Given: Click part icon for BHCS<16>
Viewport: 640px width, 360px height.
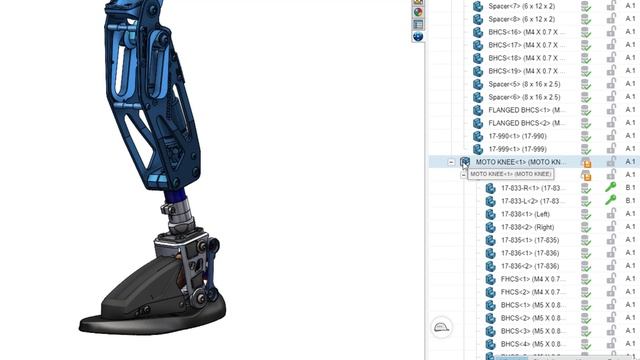Looking at the screenshot, I should [478, 32].
